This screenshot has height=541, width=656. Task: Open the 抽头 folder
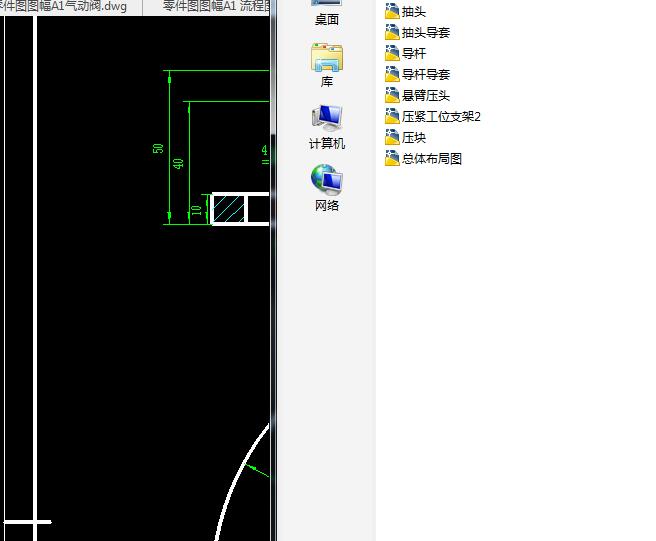405,12
